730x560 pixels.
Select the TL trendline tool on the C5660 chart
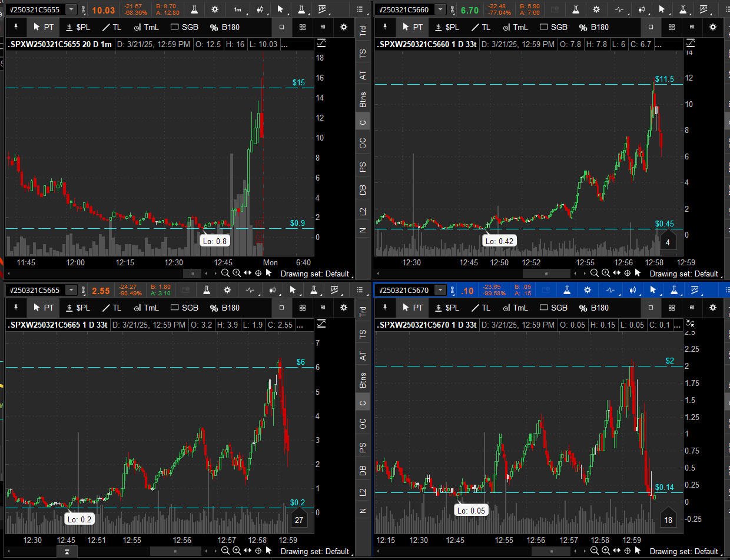pos(480,27)
